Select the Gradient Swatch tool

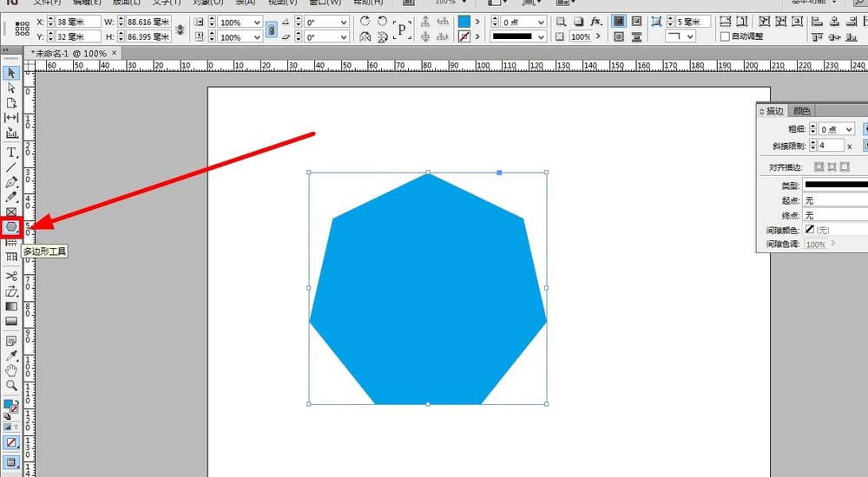(11, 306)
